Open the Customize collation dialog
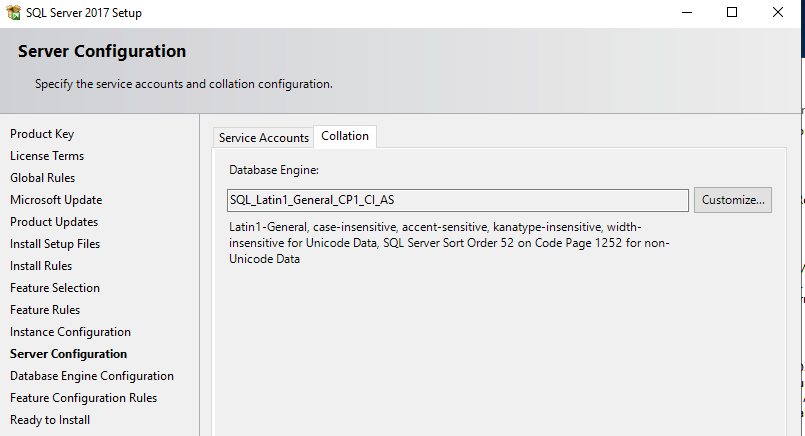 click(x=733, y=200)
